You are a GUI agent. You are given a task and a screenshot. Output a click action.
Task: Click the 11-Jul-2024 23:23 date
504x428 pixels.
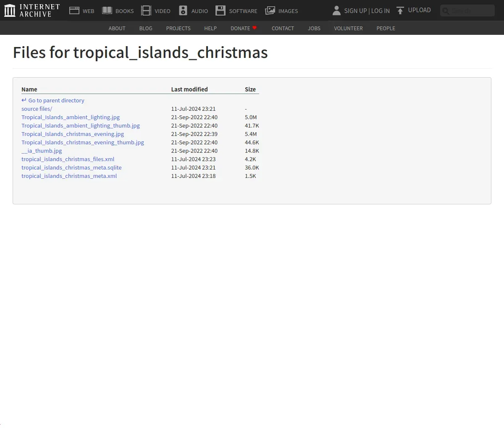193,159
